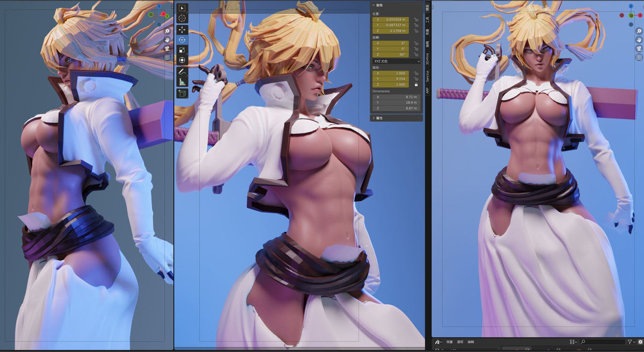
Task: Click the scale X 1.000 field
Action: [x=391, y=73]
